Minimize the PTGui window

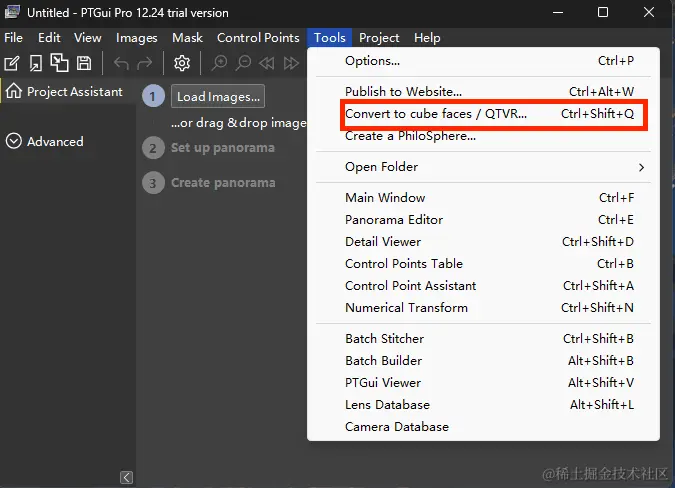pos(558,12)
